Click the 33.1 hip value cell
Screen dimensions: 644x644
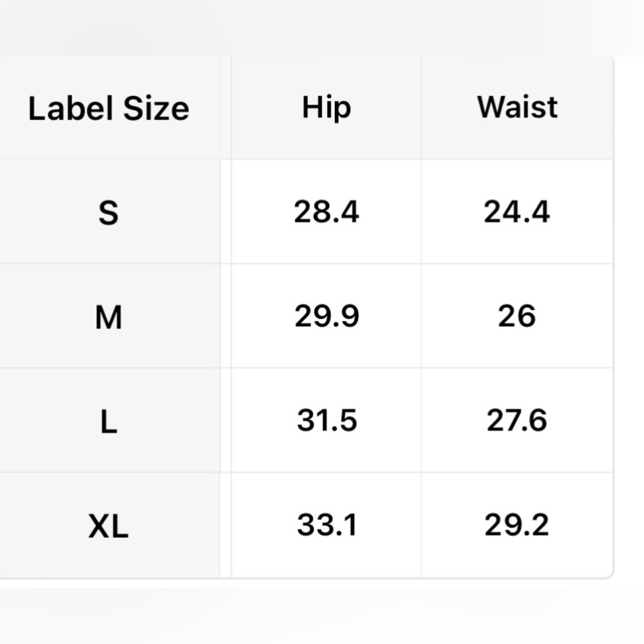pyautogui.click(x=327, y=525)
